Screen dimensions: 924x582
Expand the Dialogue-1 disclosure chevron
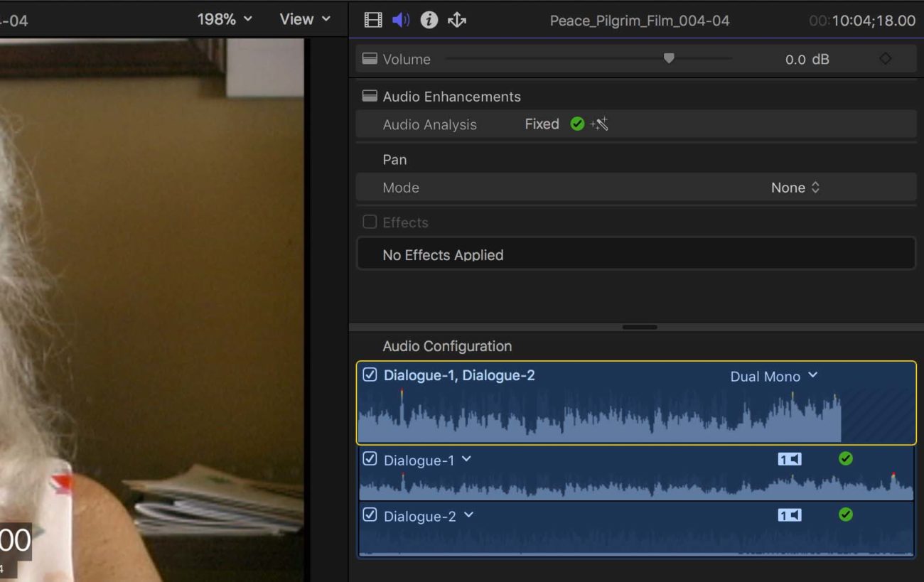[467, 459]
